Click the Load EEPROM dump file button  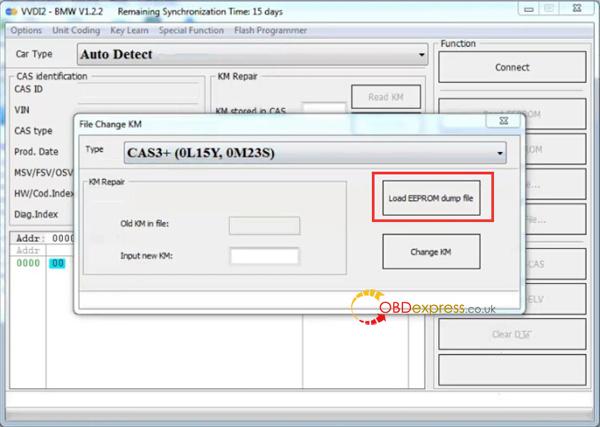[431, 198]
